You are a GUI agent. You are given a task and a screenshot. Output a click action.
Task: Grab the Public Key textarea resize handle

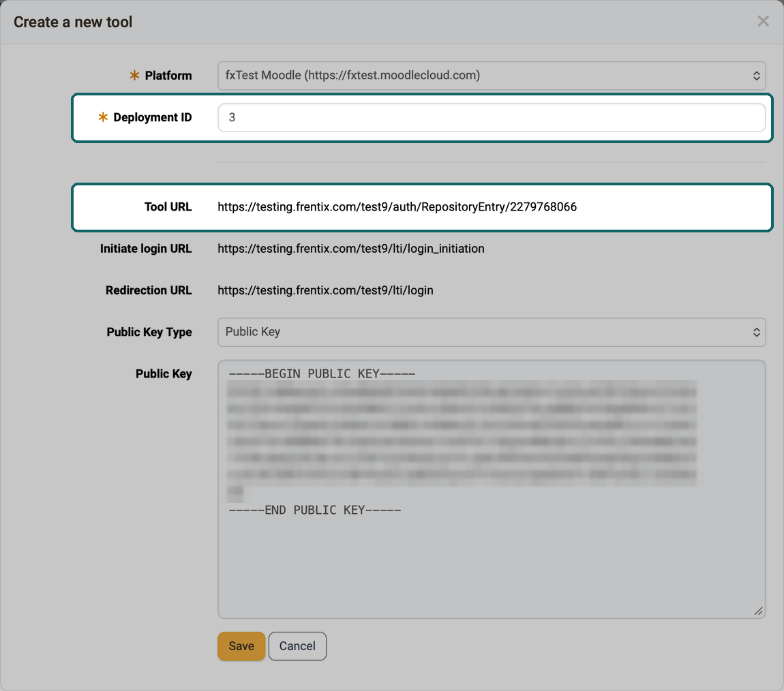coord(759,611)
